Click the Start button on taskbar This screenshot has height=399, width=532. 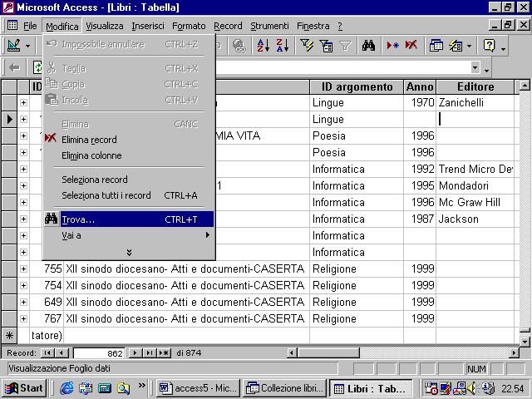[24, 388]
